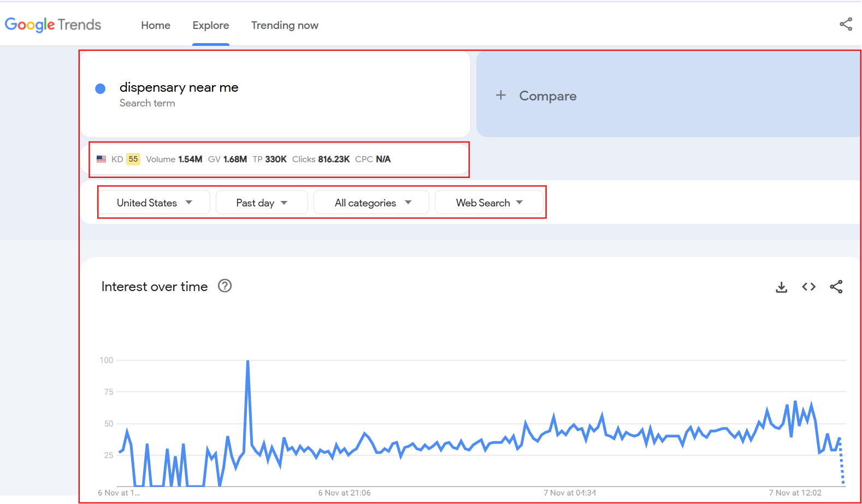The height and width of the screenshot is (504, 862).
Task: Open the United States region dropdown
Action: click(155, 203)
